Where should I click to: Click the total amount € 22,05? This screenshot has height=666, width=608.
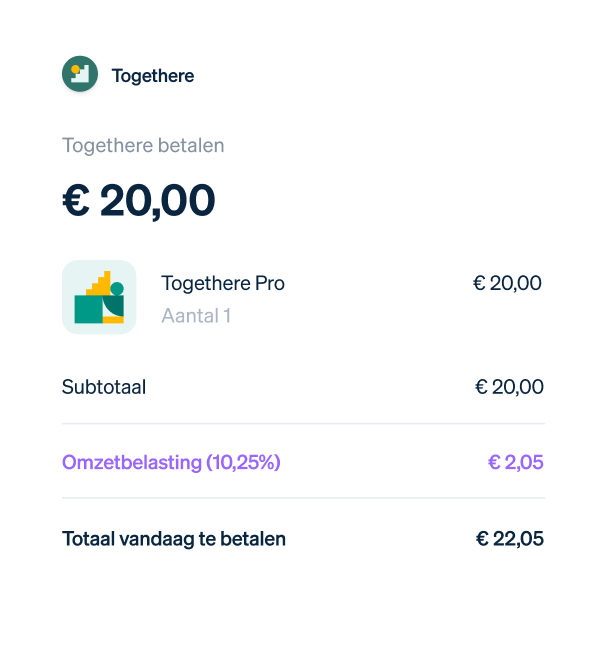pyautogui.click(x=509, y=539)
